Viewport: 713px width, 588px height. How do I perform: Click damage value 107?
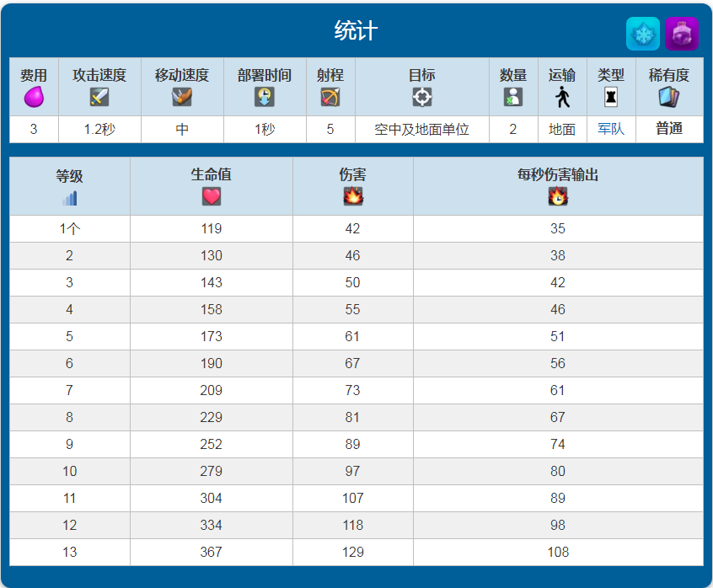click(353, 498)
